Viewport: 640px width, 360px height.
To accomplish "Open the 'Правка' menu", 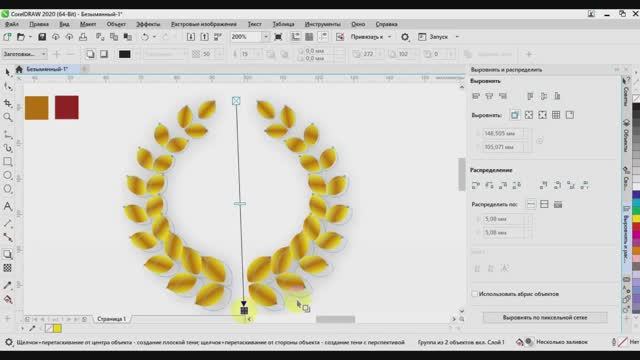I will (39, 24).
